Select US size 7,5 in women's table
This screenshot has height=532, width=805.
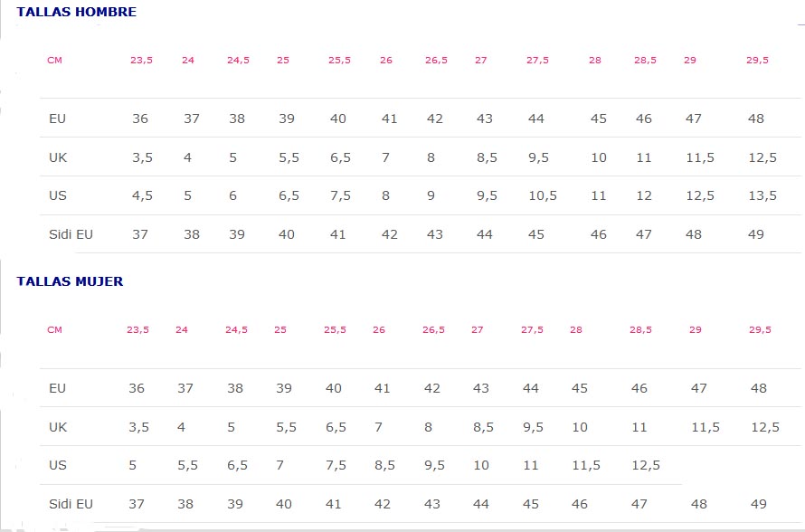336,466
